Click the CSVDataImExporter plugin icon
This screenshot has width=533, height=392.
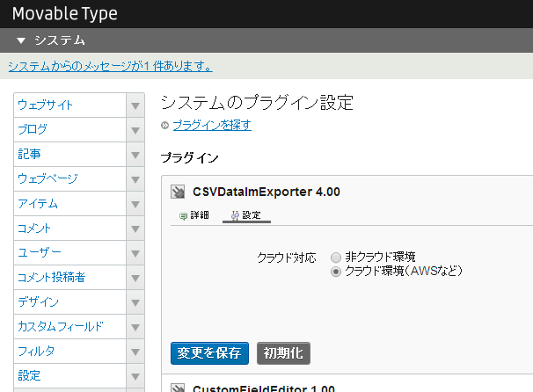point(178,192)
